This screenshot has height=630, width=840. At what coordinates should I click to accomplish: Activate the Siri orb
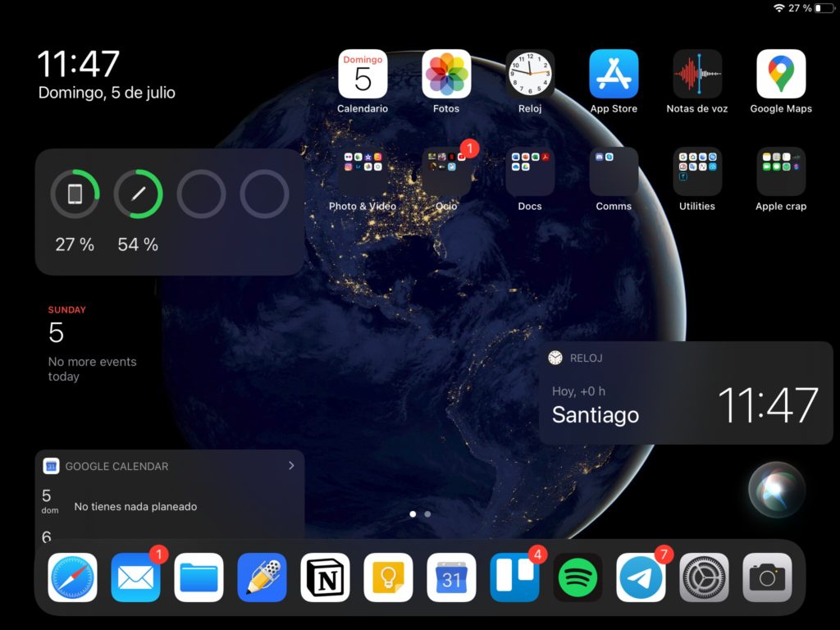pyautogui.click(x=776, y=490)
